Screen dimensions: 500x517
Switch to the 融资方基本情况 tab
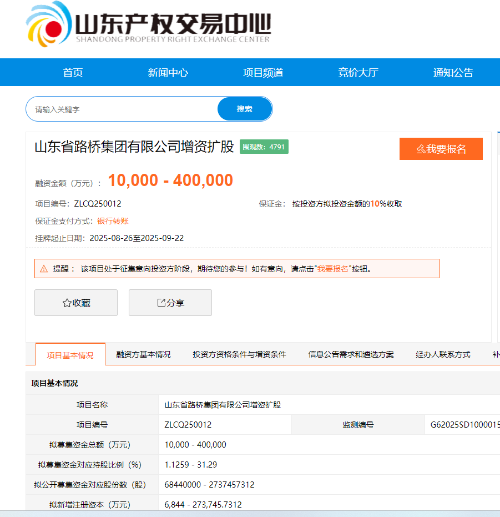(143, 355)
